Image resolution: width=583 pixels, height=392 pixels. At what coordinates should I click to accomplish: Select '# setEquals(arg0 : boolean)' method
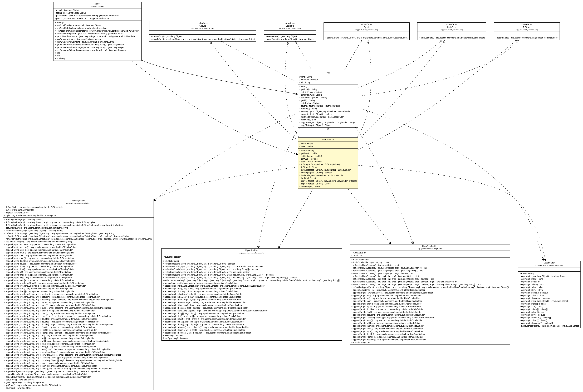(x=175, y=339)
